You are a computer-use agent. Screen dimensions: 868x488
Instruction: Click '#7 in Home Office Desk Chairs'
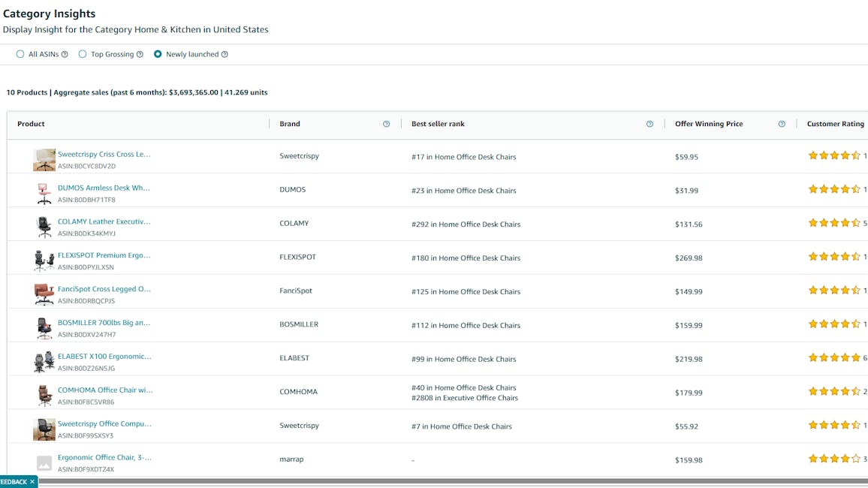pyautogui.click(x=461, y=426)
